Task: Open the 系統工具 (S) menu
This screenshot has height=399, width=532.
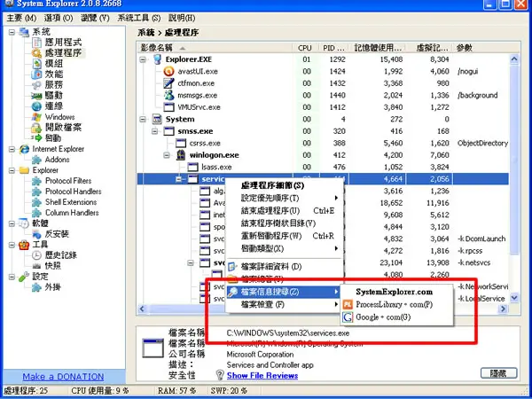Action: tap(139, 18)
